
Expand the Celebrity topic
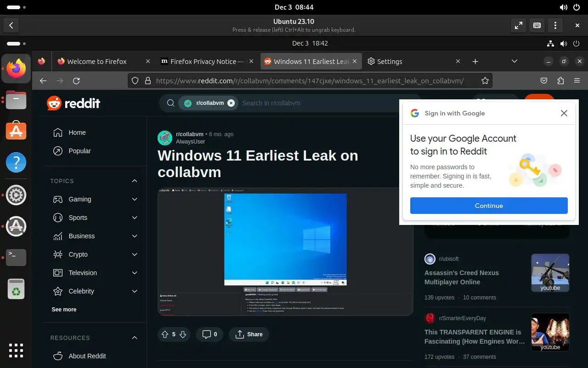click(135, 291)
